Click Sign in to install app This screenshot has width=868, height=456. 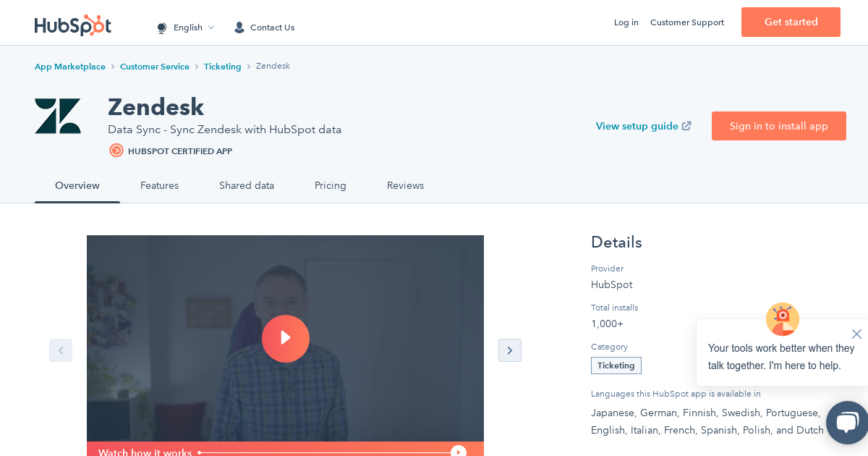[779, 126]
